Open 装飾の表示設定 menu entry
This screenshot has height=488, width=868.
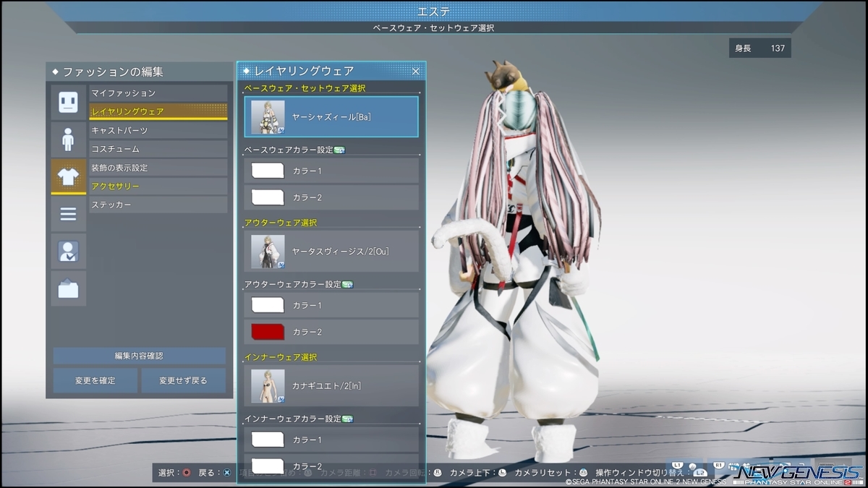158,168
